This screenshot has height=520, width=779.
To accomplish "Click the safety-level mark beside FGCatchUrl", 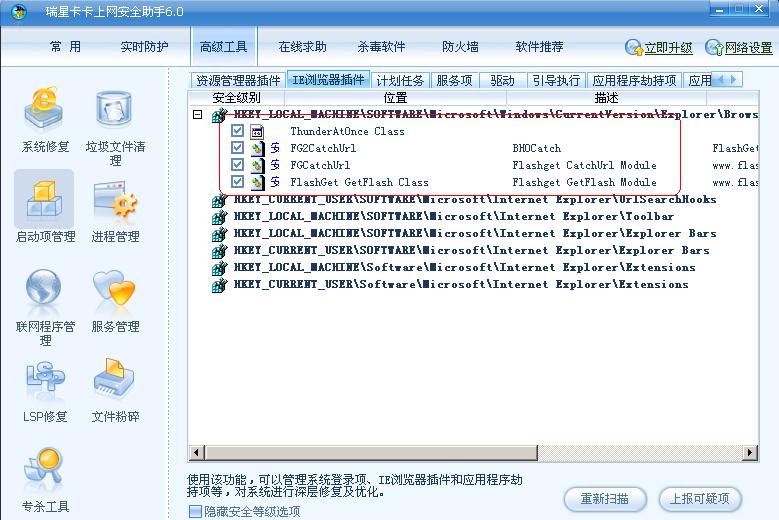I will click(275, 165).
